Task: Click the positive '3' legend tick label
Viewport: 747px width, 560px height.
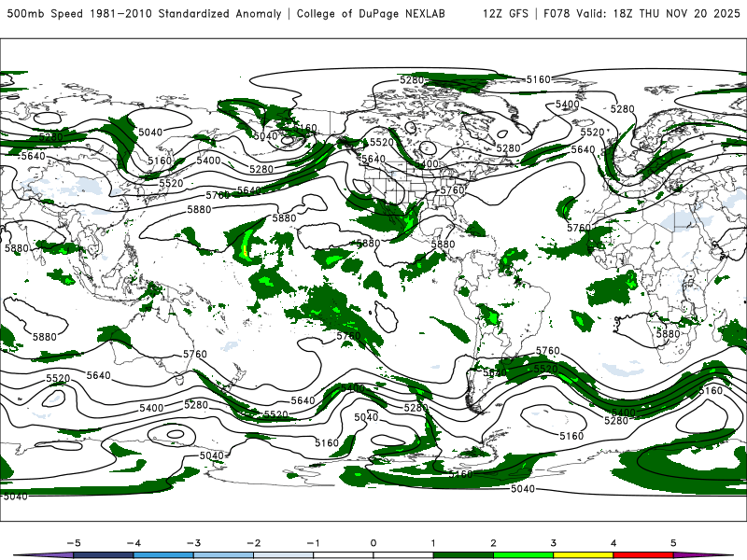Action: 553,543
